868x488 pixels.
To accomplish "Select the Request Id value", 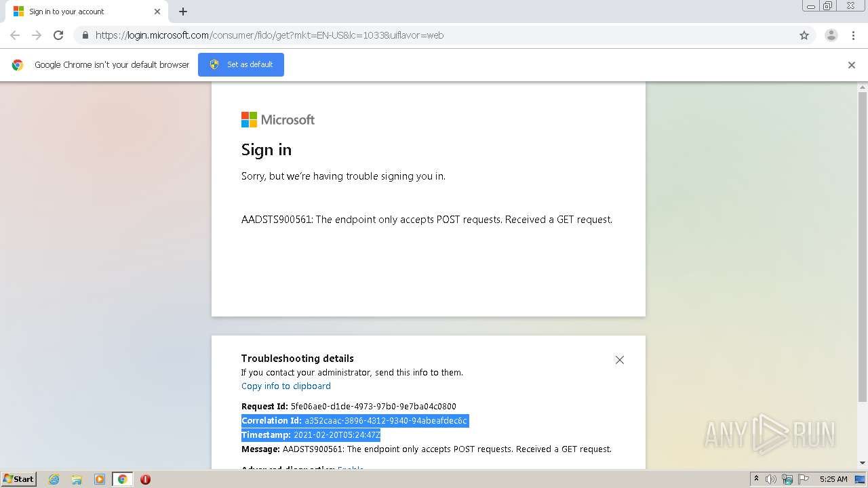I will (374, 407).
